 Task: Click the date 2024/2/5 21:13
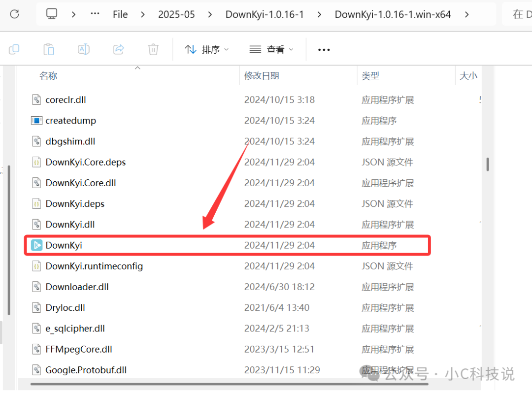pos(276,328)
